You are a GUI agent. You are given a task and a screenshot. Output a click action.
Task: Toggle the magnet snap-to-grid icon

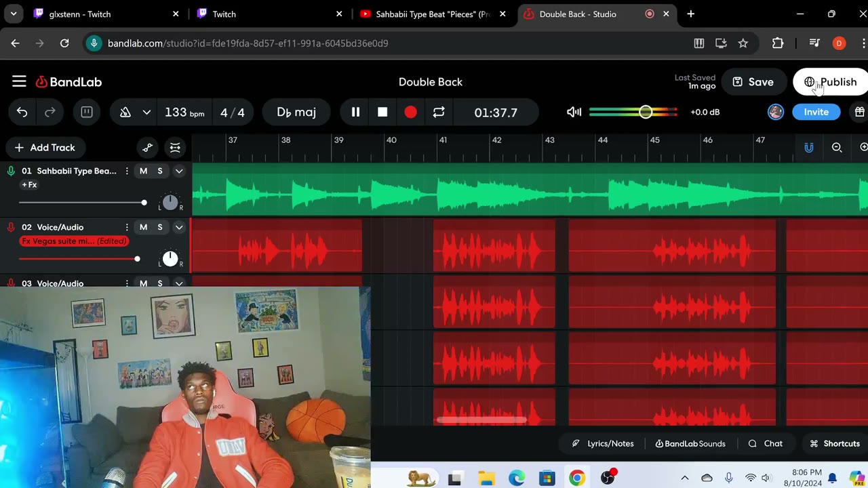click(x=808, y=148)
